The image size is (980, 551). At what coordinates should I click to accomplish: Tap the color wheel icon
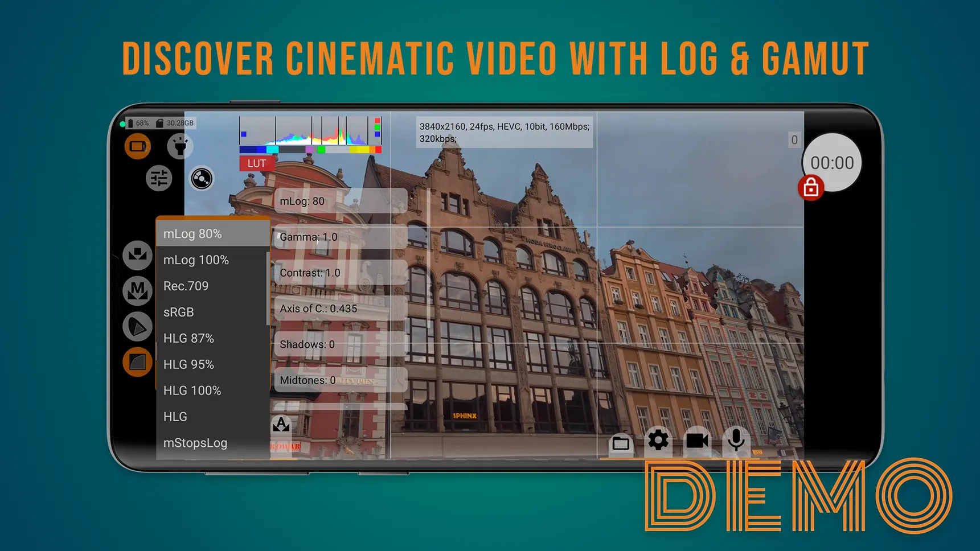(202, 179)
